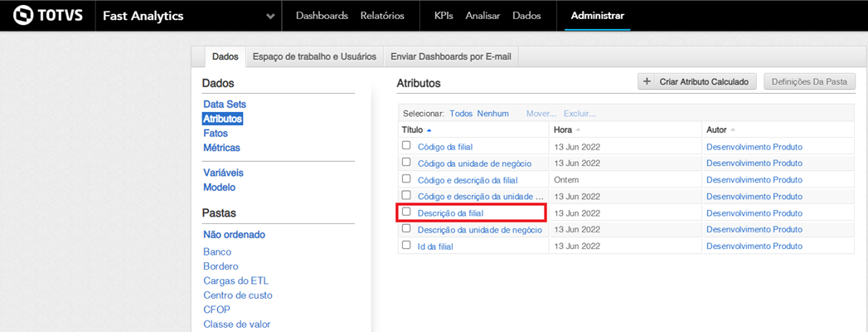
Task: Click the TOTVS logo
Action: tap(47, 15)
